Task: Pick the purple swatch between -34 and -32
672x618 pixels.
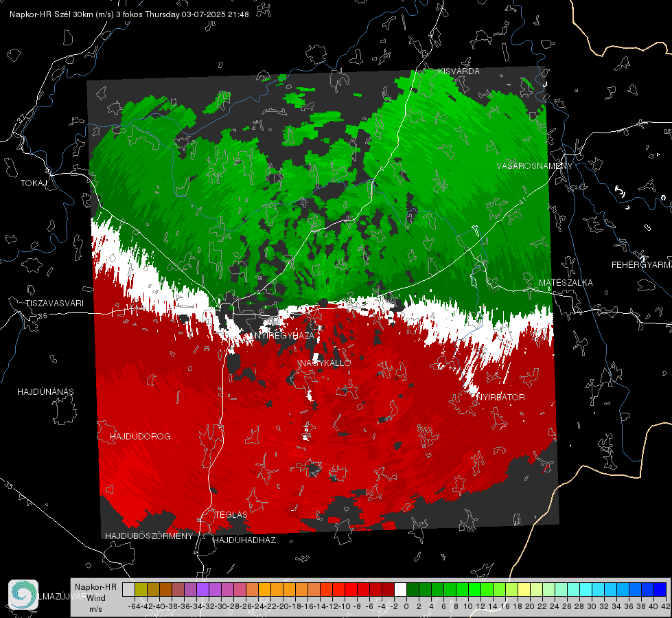Action: pyautogui.click(x=202, y=589)
